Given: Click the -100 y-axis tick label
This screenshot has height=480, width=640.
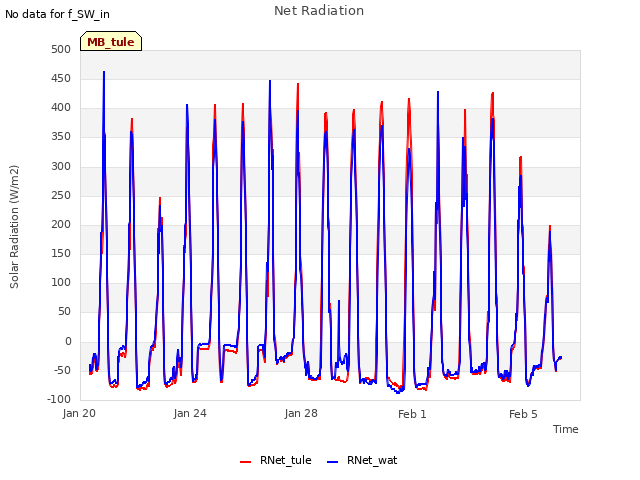Looking at the screenshot, I should click(x=59, y=399).
